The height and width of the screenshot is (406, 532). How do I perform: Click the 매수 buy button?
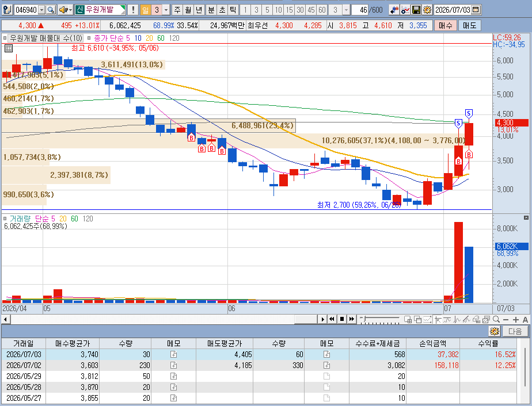[445, 25]
